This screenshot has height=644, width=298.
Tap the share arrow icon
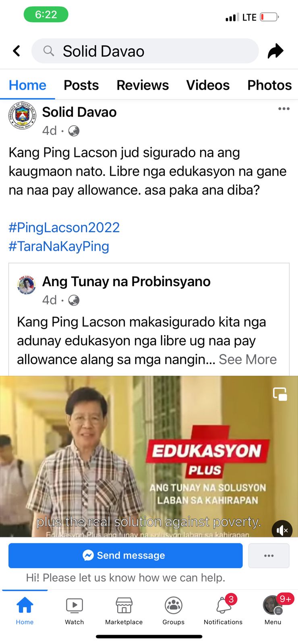tap(275, 51)
